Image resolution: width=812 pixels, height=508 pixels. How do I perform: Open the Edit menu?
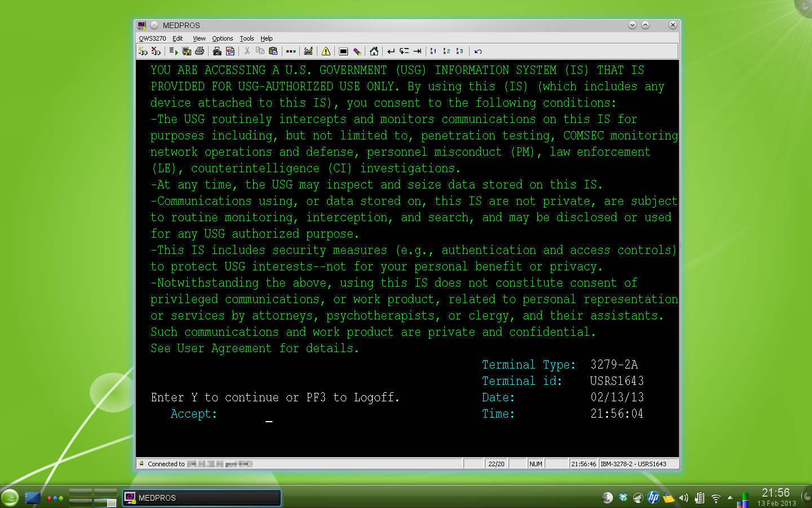[x=178, y=38]
